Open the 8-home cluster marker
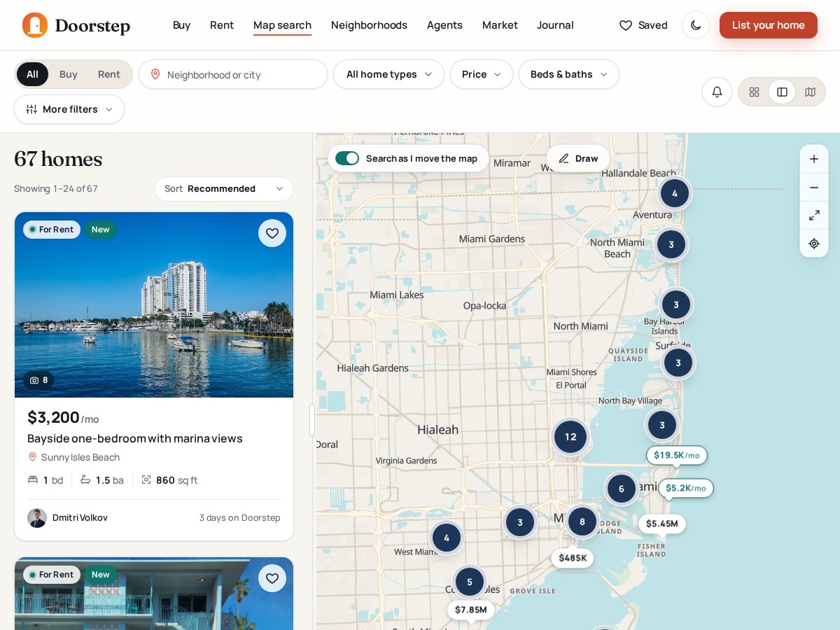The image size is (840, 630). (x=582, y=521)
